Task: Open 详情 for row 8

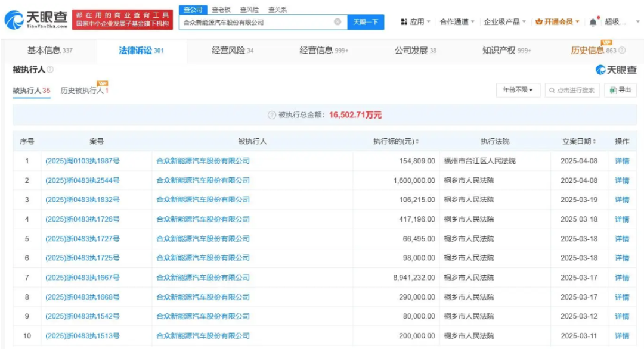Action: 622,297
